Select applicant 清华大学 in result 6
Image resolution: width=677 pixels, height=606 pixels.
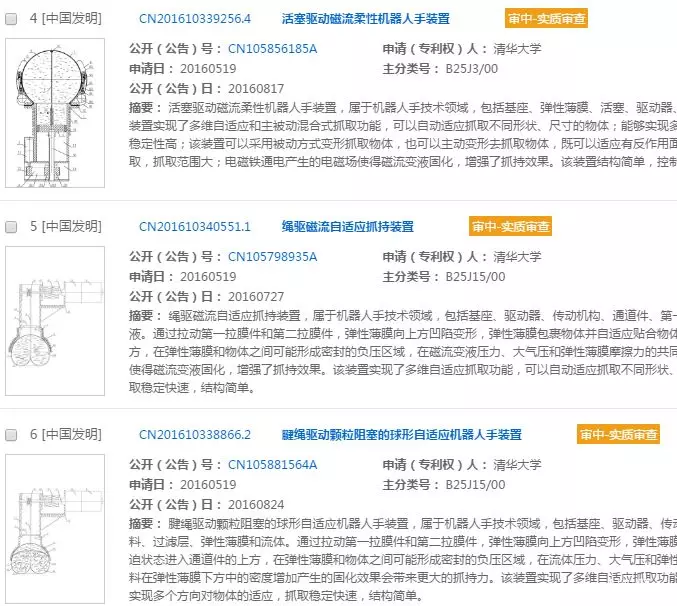(x=517, y=465)
